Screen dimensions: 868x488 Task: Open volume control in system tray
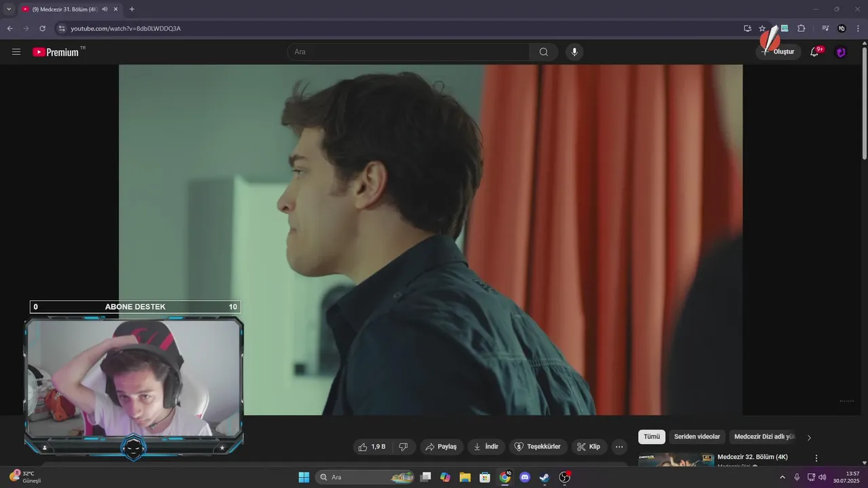(x=823, y=477)
